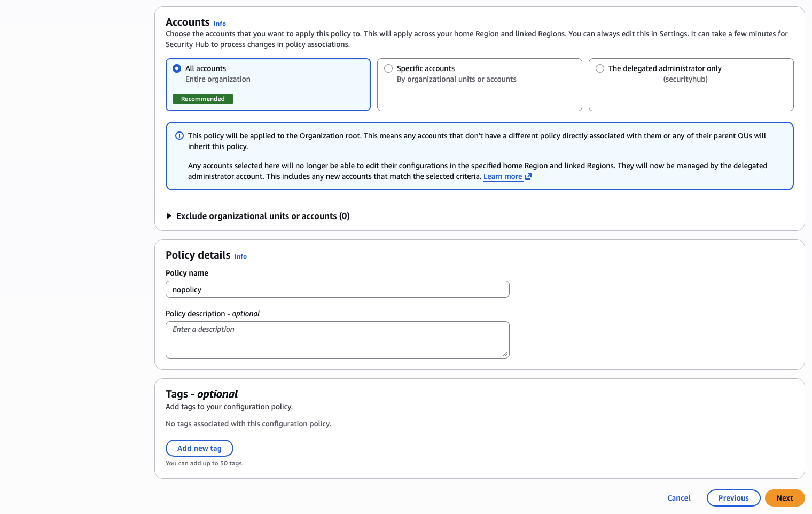
Task: Click the external link icon beside Learn more
Action: coord(528,176)
